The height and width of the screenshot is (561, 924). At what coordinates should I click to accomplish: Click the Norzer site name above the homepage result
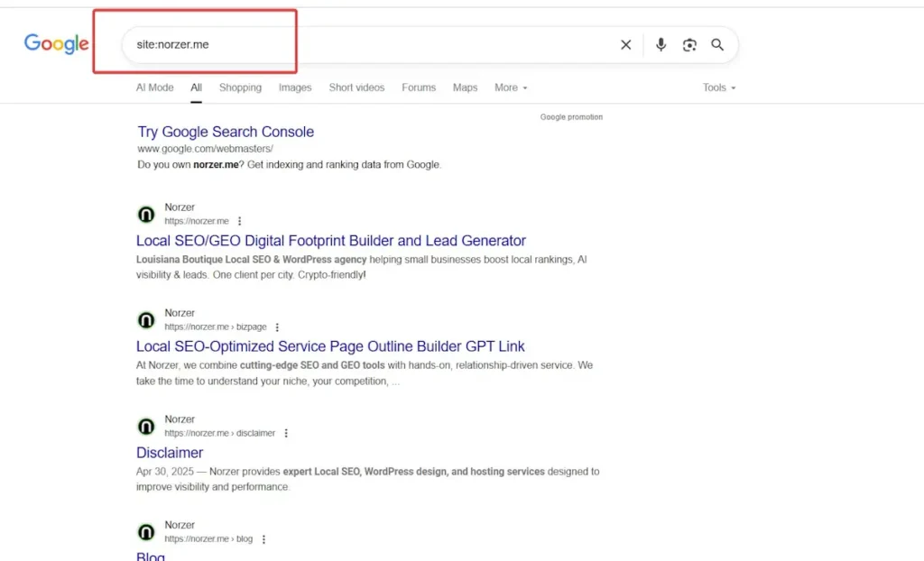point(180,207)
